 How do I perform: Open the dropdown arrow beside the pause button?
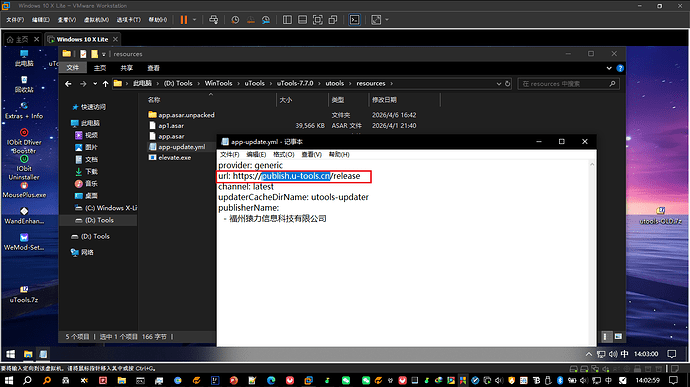(x=195, y=19)
